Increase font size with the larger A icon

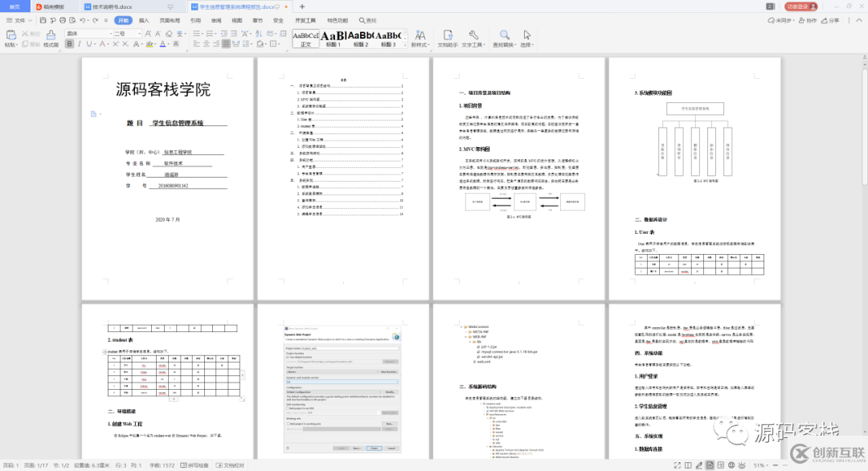[x=148, y=33]
